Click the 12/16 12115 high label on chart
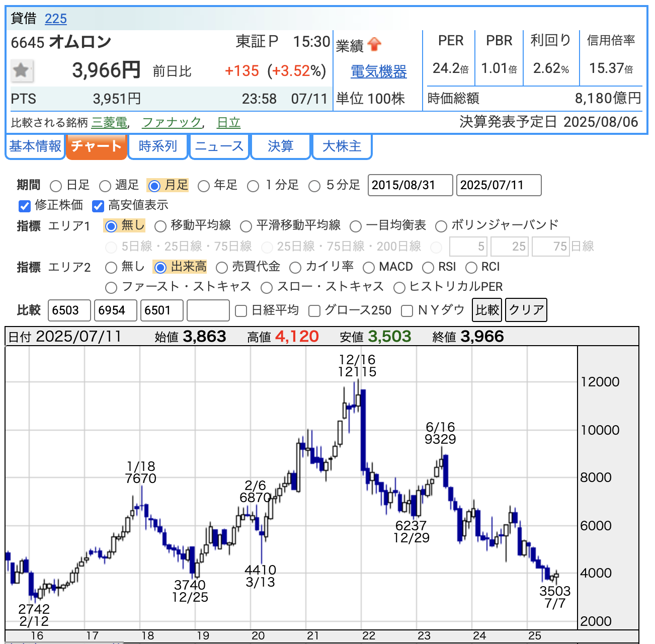655x644 pixels. [357, 366]
